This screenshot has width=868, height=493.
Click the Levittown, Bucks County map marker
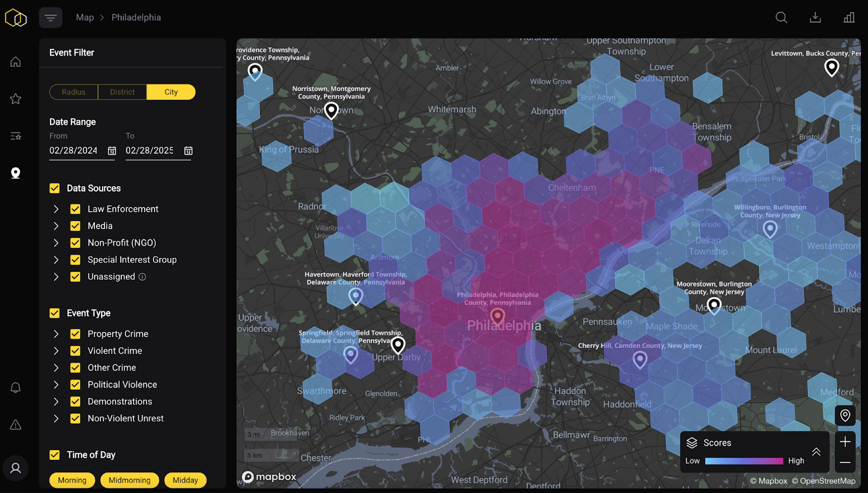(832, 68)
